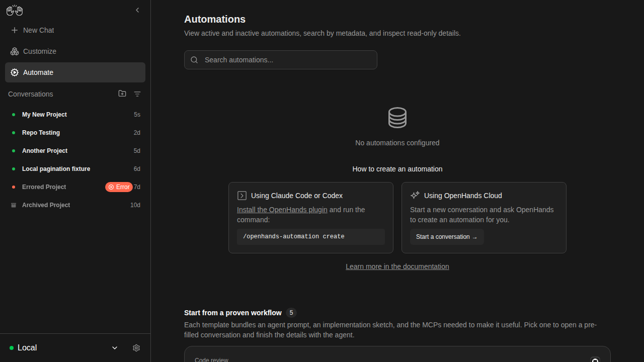The height and width of the screenshot is (362, 644).
Task: Collapse the sidebar with the chevron
Action: [137, 10]
